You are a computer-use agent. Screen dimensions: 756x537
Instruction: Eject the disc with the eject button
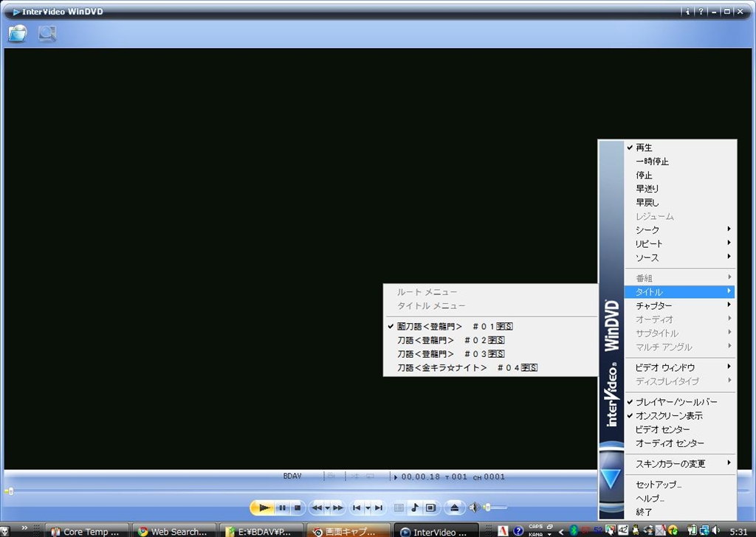tap(454, 507)
